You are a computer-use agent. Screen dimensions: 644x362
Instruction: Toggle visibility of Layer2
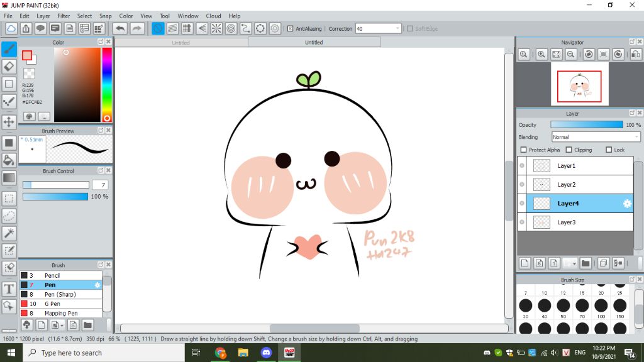coord(522,185)
